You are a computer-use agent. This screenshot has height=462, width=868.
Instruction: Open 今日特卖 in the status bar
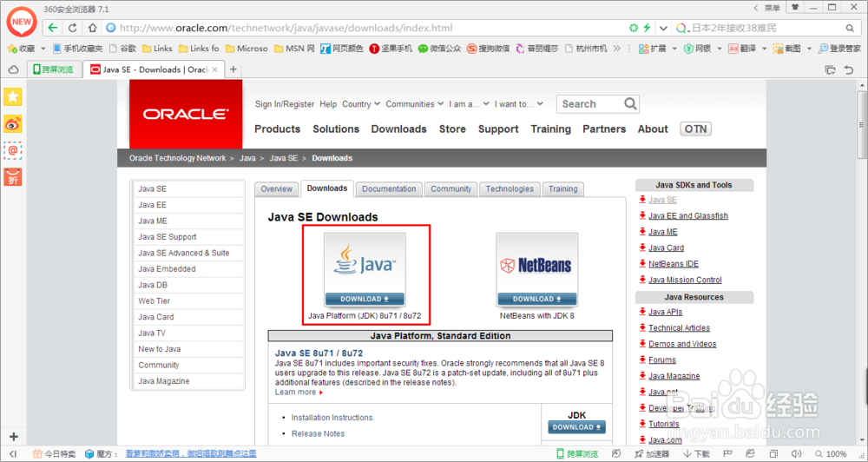[x=54, y=453]
